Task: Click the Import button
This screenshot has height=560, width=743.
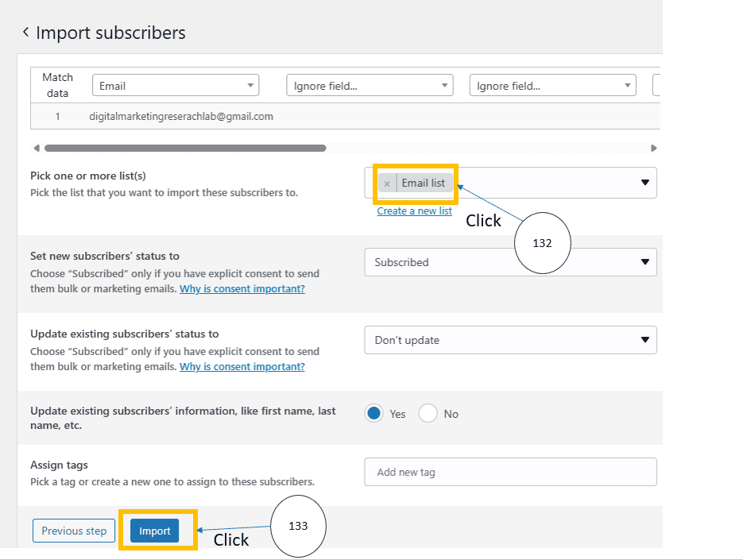Action: tap(155, 531)
